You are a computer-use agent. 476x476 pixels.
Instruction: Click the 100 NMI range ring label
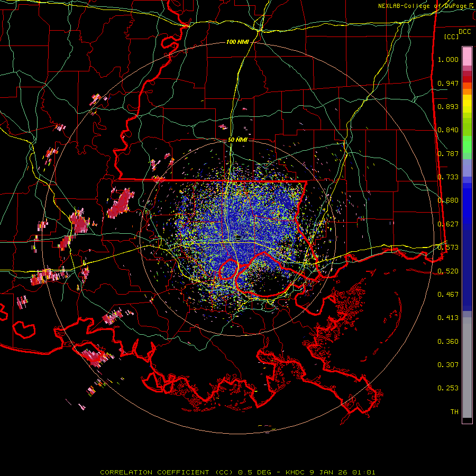point(237,42)
